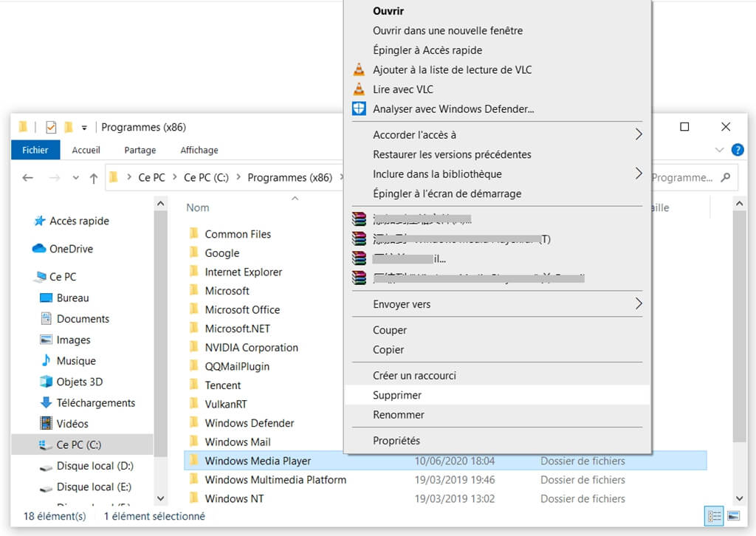This screenshot has width=756, height=536.
Task: Click the Téléchargements arrow icon
Action: [x=47, y=402]
